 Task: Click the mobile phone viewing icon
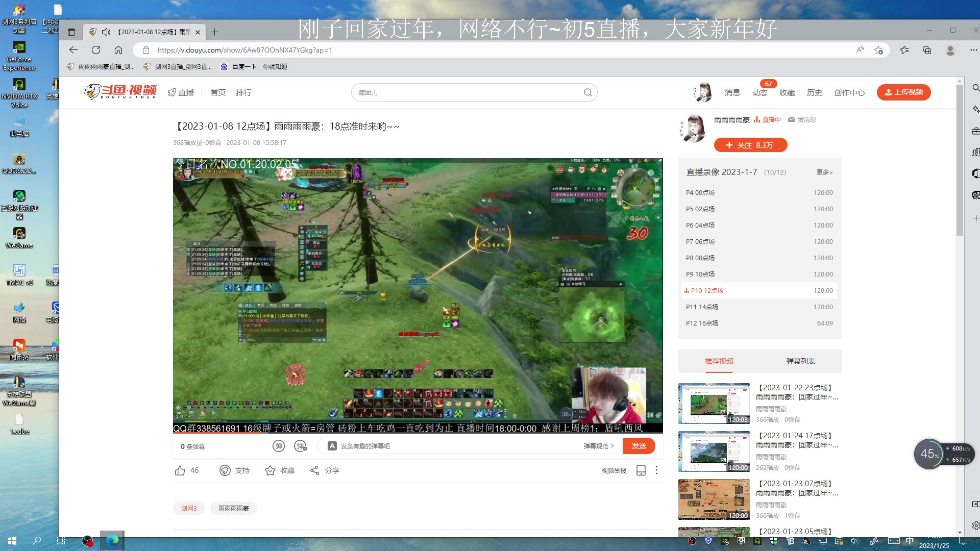coord(641,470)
